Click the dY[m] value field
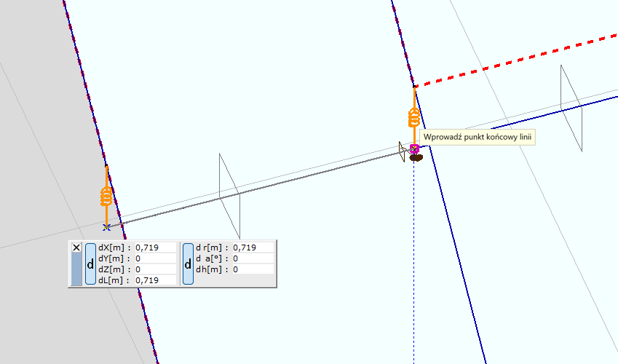618x364 pixels. (156, 258)
